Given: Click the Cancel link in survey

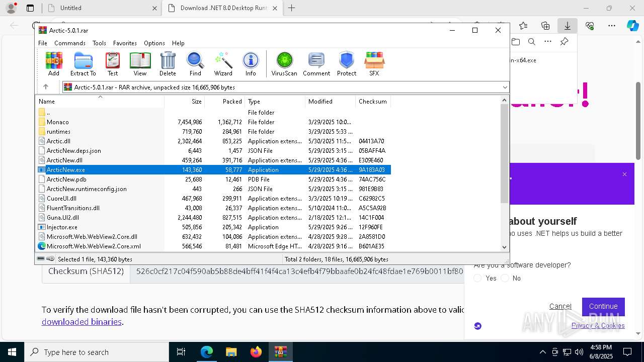Looking at the screenshot, I should (x=560, y=306).
